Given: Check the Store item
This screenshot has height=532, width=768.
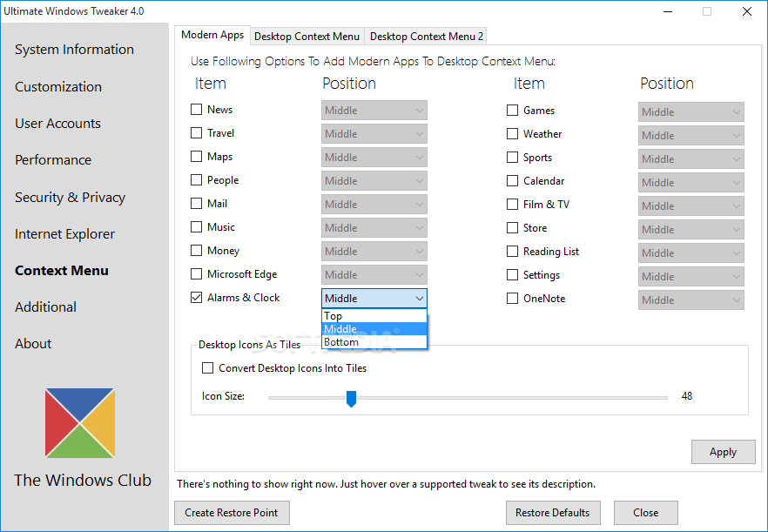Looking at the screenshot, I should pyautogui.click(x=512, y=228).
